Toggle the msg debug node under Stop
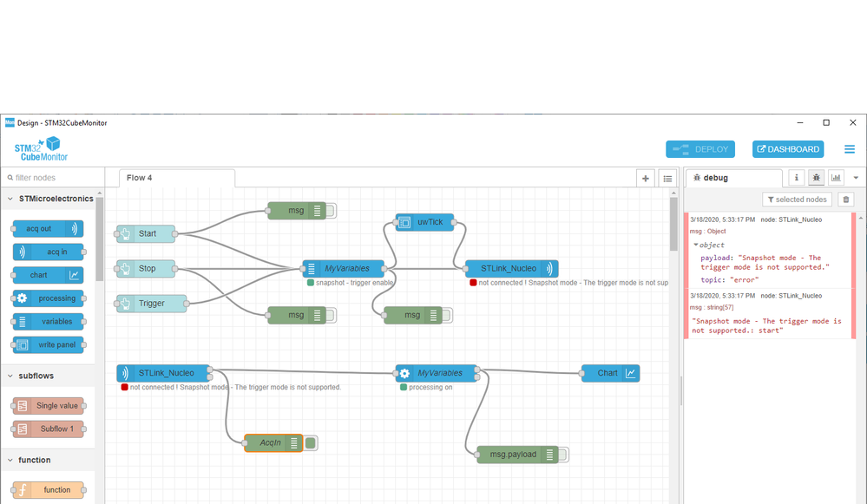The image size is (867, 504). (x=331, y=315)
